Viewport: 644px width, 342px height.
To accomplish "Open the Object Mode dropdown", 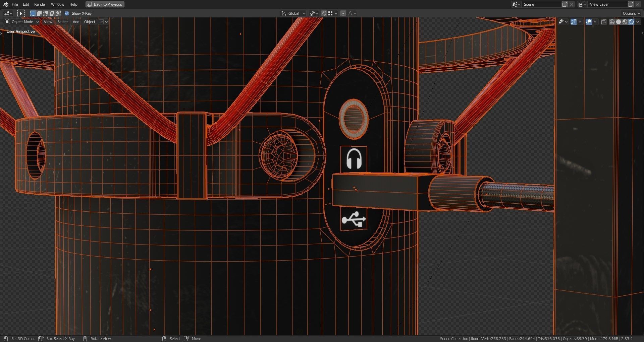I will tap(22, 22).
